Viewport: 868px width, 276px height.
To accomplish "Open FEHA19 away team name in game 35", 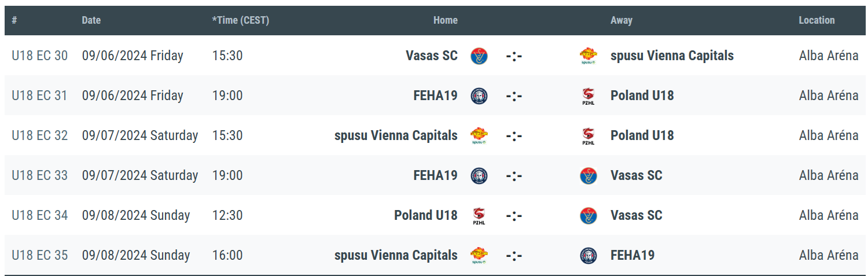I will pyautogui.click(x=632, y=256).
